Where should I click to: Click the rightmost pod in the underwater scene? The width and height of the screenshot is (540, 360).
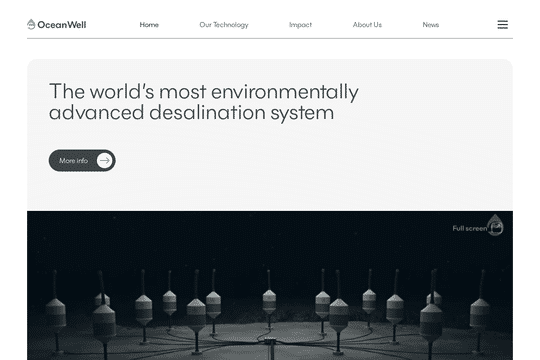(x=479, y=313)
